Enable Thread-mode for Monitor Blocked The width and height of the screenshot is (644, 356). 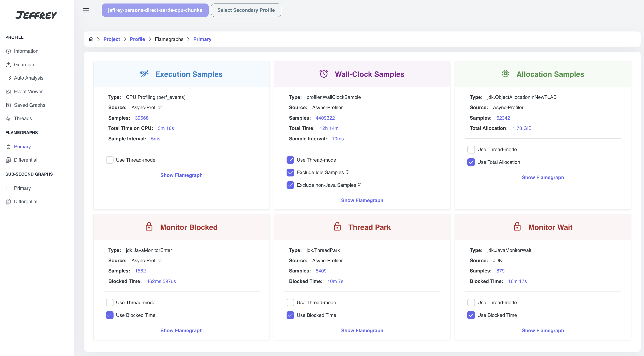(x=110, y=302)
